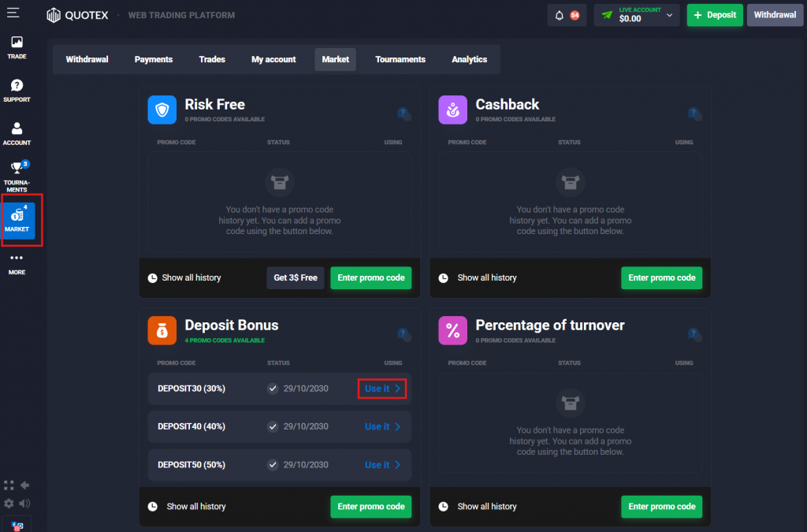Enter promo code for Risk Free

click(371, 278)
